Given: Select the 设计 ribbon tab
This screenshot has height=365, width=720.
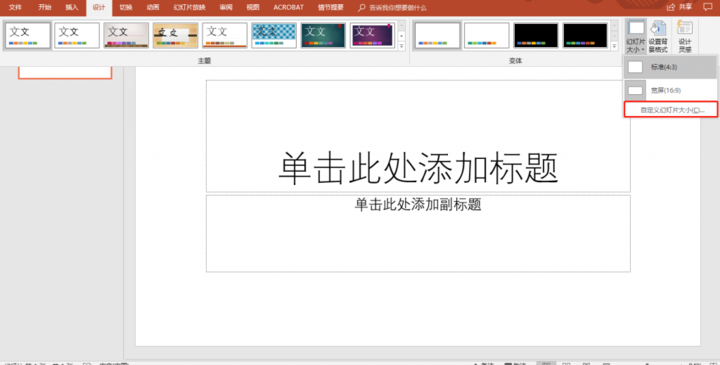Looking at the screenshot, I should 99,7.
